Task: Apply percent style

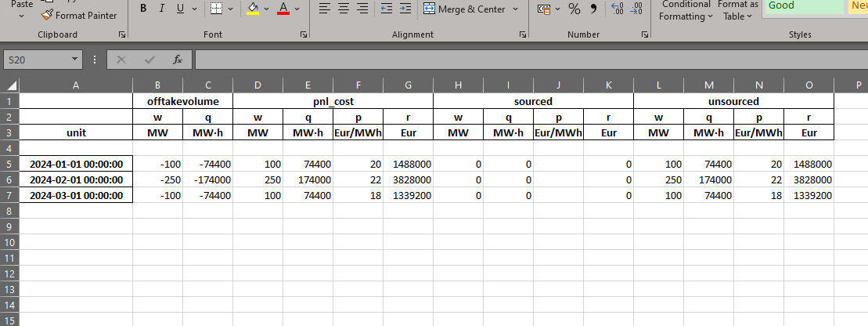Action: pyautogui.click(x=574, y=9)
